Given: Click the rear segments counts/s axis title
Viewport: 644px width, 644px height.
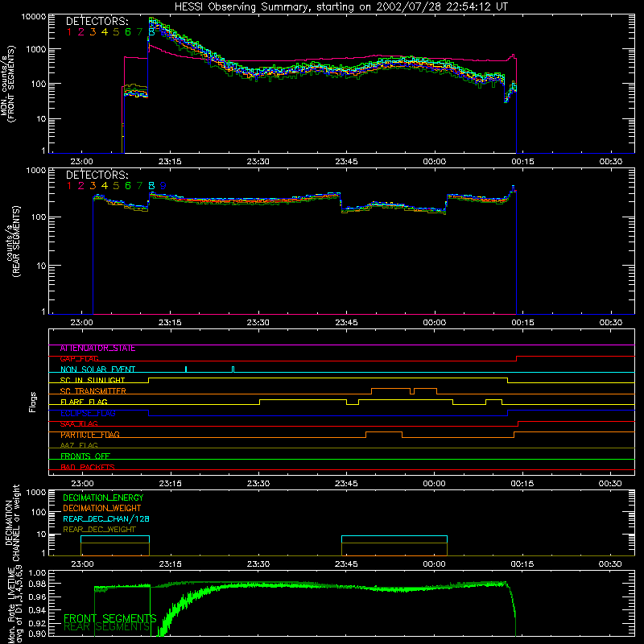Looking at the screenshot, I should 13,241.
